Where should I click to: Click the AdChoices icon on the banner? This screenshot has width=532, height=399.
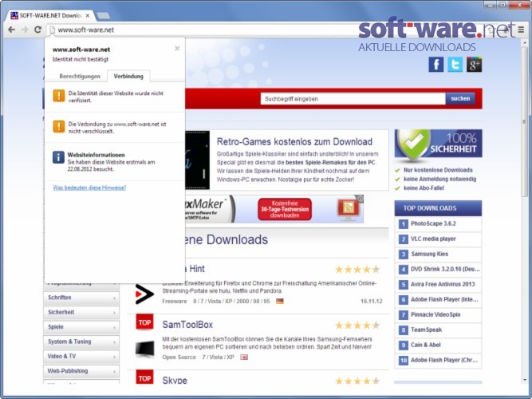coord(361,199)
